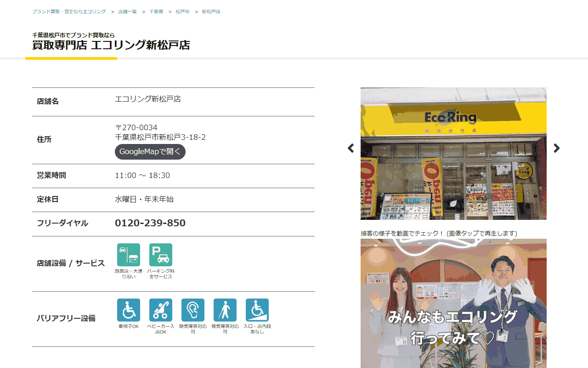Click business hours 11:00 〜 18:30
This screenshot has width=588, height=368.
[142, 175]
